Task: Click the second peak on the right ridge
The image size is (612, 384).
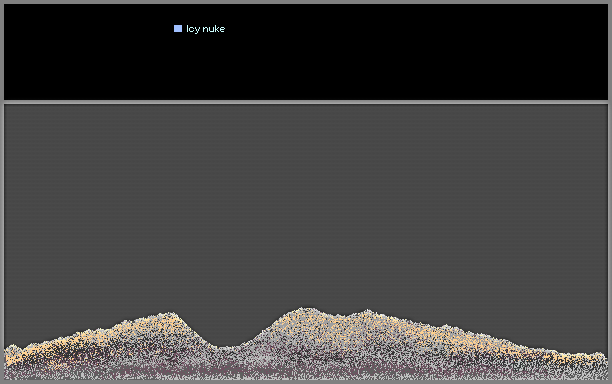Action: coord(367,311)
